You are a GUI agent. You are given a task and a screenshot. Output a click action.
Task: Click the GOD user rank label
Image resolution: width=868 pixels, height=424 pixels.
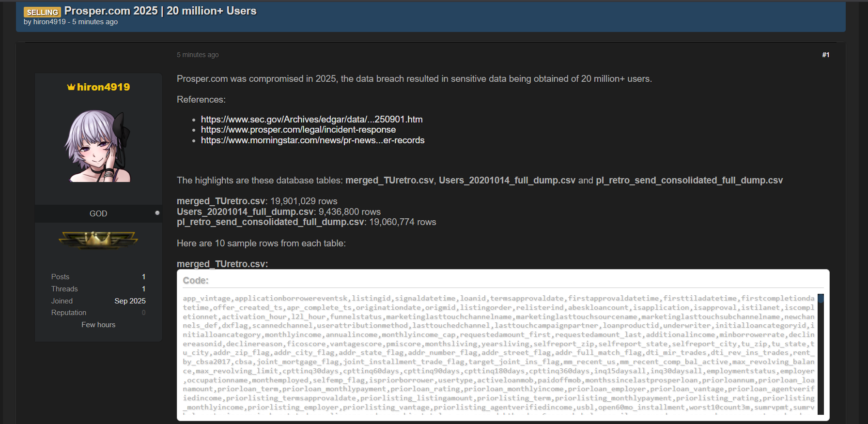pyautogui.click(x=98, y=213)
